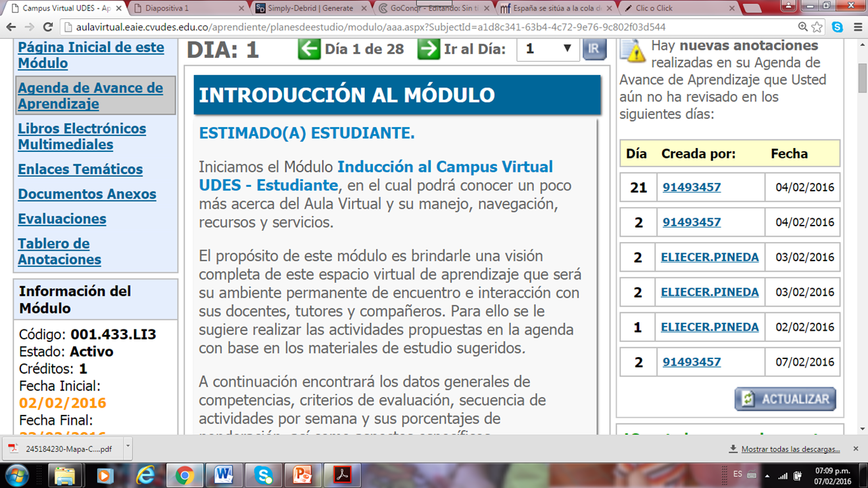Image resolution: width=868 pixels, height=488 pixels.
Task: Open Libros Electrónicos Multimediales link
Action: tap(82, 137)
